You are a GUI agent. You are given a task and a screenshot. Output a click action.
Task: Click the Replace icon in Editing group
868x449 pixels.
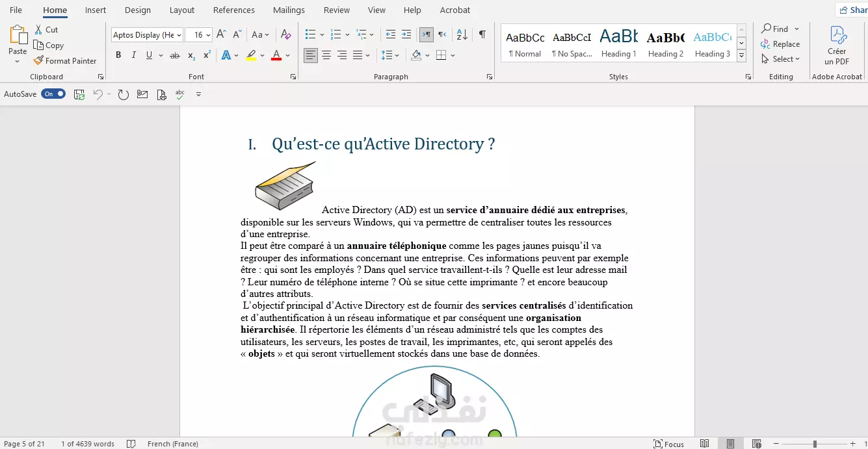click(767, 44)
